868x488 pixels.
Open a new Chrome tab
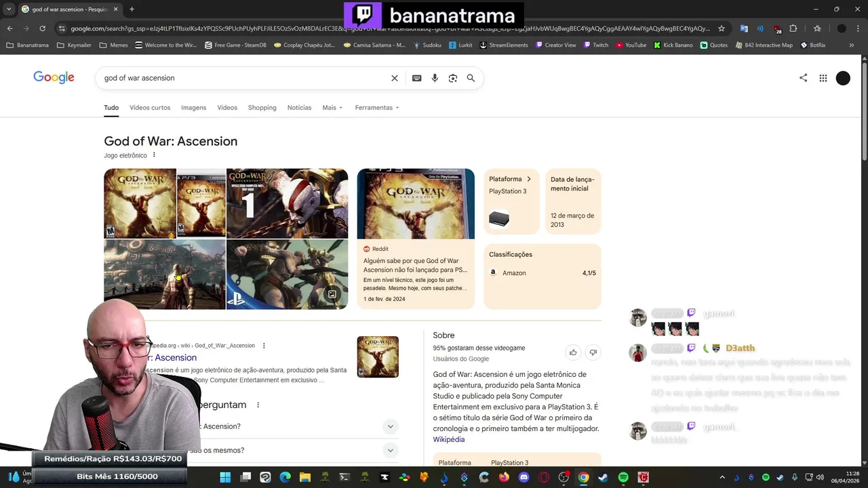click(132, 9)
